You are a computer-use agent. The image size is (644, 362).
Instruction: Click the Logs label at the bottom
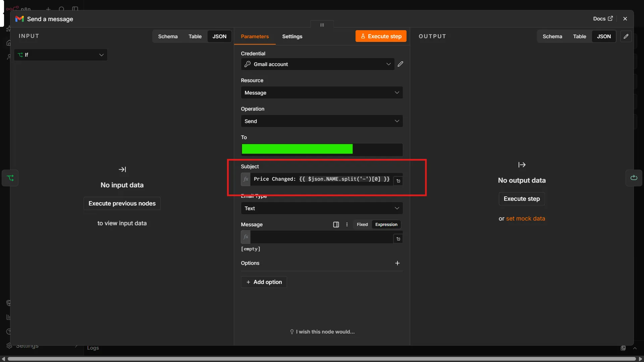point(93,348)
